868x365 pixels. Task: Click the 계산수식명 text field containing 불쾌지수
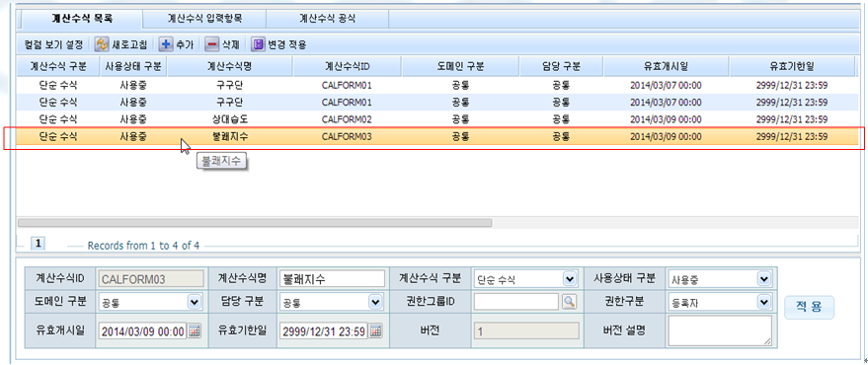point(332,279)
